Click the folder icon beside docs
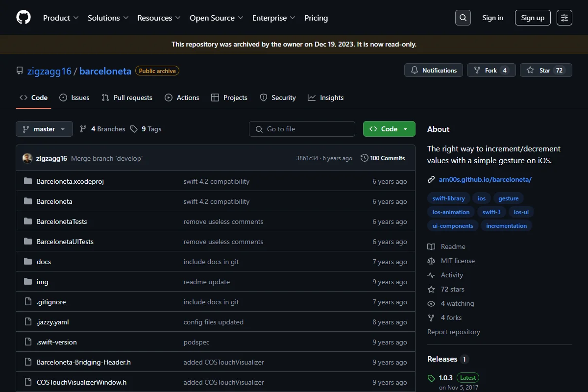The image size is (588, 392). tap(28, 262)
